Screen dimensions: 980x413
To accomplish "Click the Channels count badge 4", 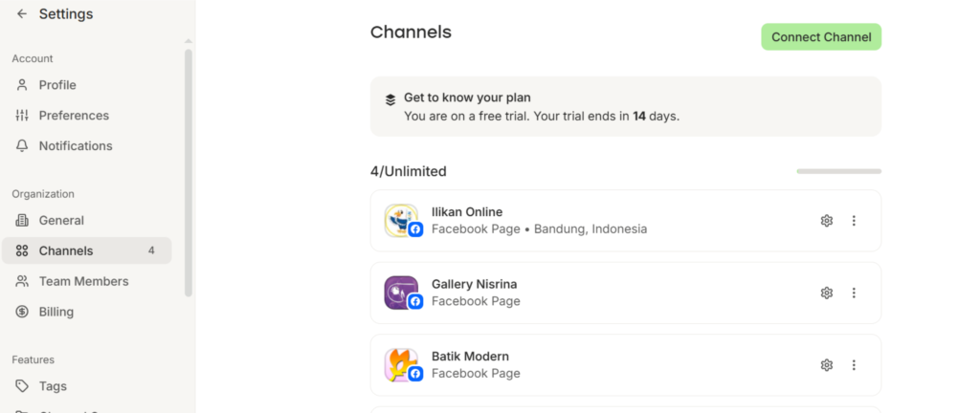I will pos(151,250).
